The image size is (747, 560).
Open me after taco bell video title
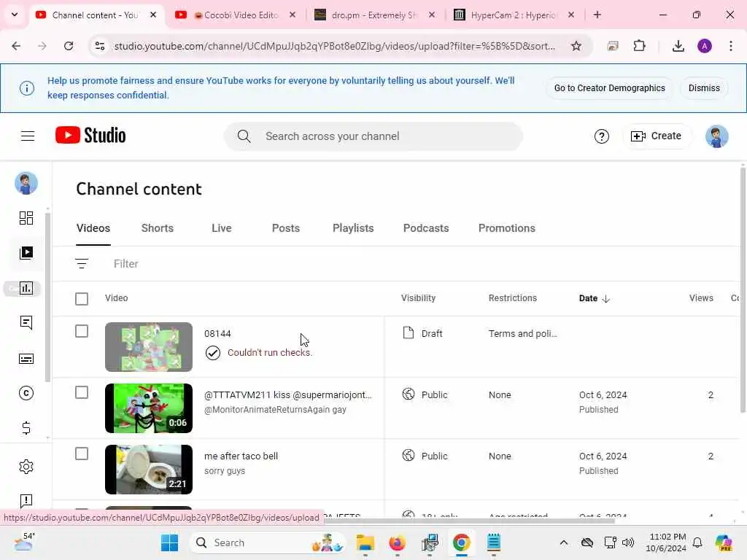point(241,456)
